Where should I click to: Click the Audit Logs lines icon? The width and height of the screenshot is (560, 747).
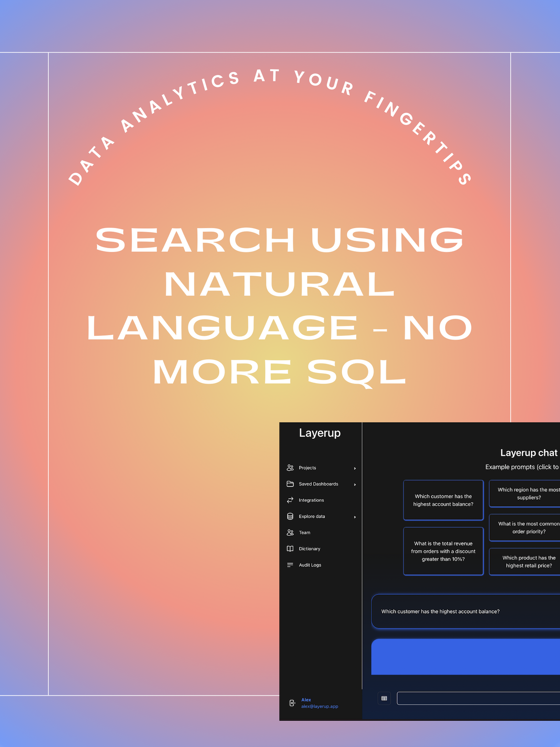pos(290,565)
